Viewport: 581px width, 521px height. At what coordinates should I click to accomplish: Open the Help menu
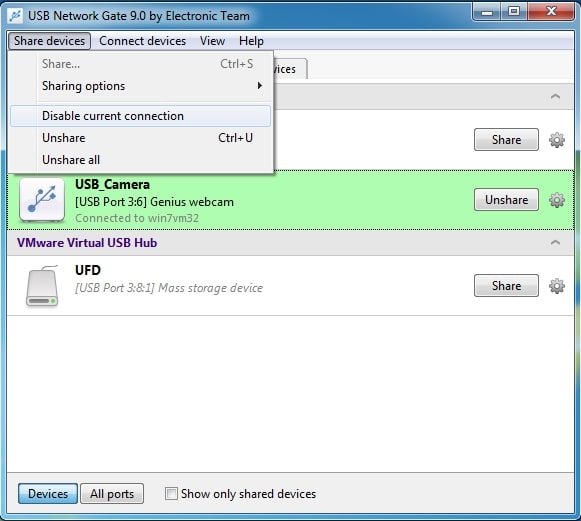pyautogui.click(x=251, y=41)
